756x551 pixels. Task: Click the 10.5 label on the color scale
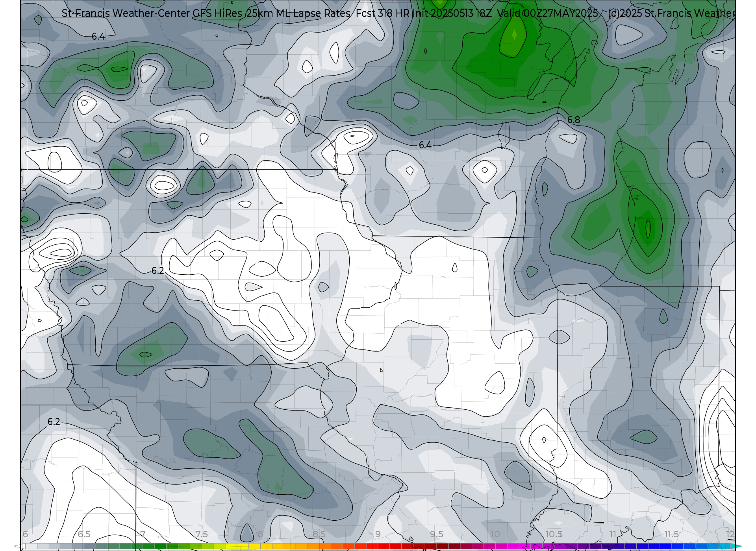554,534
